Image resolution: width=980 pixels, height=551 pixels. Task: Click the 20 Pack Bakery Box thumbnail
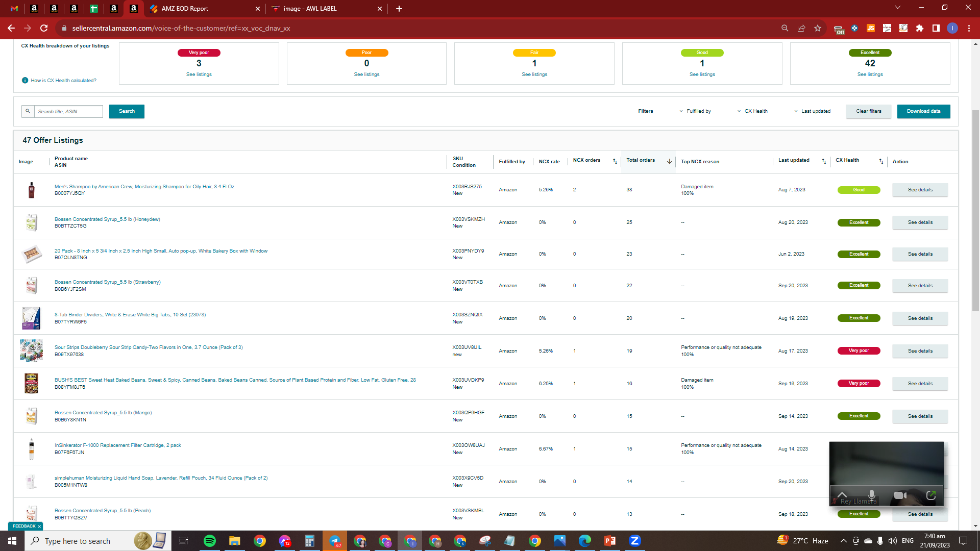(x=32, y=254)
